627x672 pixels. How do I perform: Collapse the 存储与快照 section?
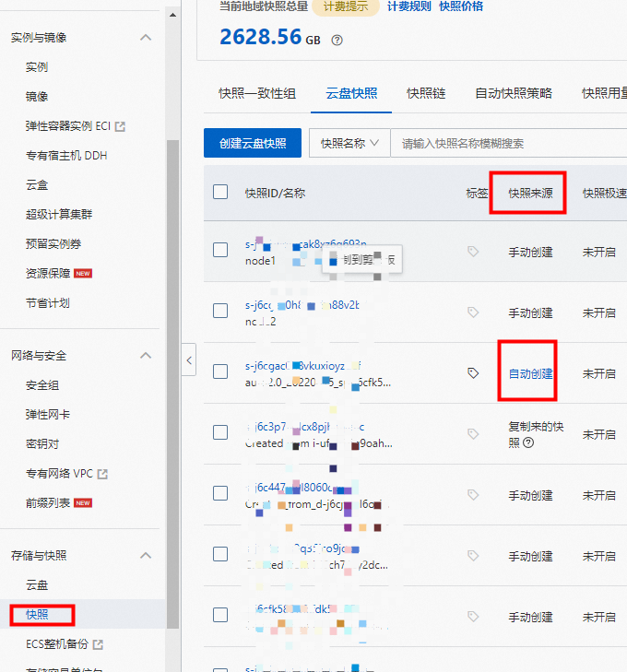click(146, 556)
